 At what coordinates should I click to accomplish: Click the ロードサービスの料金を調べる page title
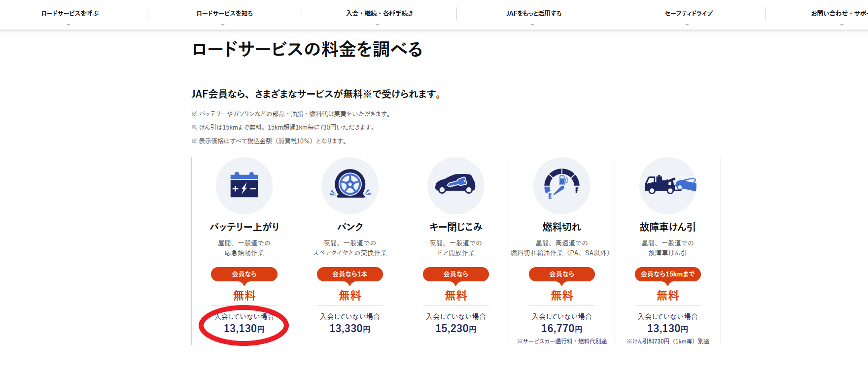point(307,49)
